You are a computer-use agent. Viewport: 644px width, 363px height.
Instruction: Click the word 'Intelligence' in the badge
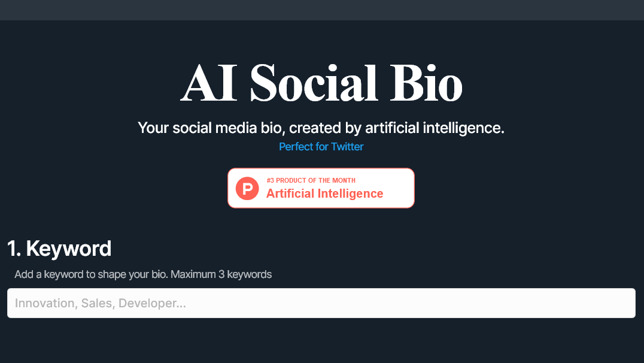pos(353,193)
